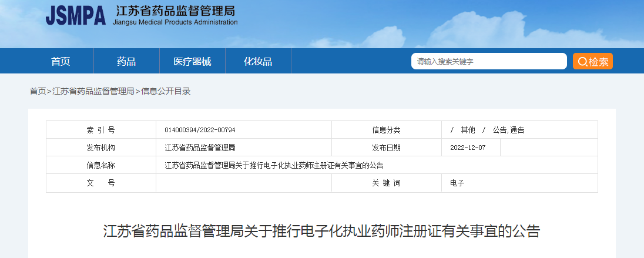Select index number 014000394/2022-00794
644x258 pixels.
(200, 130)
